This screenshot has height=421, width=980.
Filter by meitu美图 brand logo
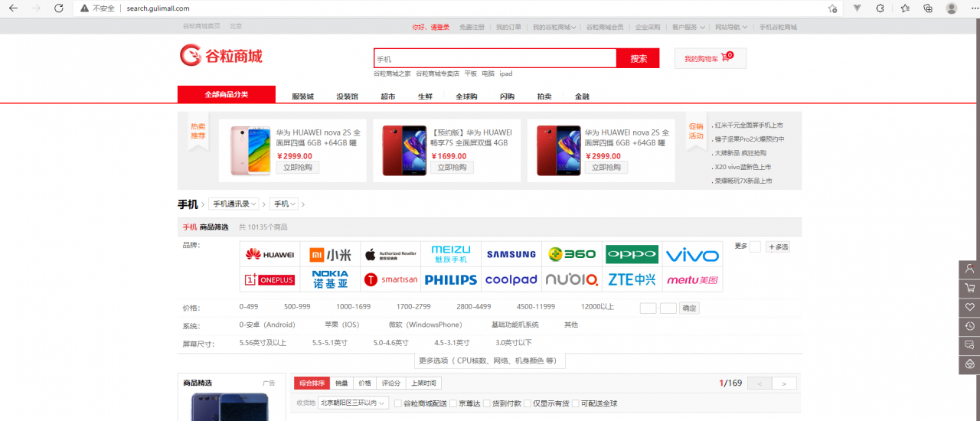point(692,280)
